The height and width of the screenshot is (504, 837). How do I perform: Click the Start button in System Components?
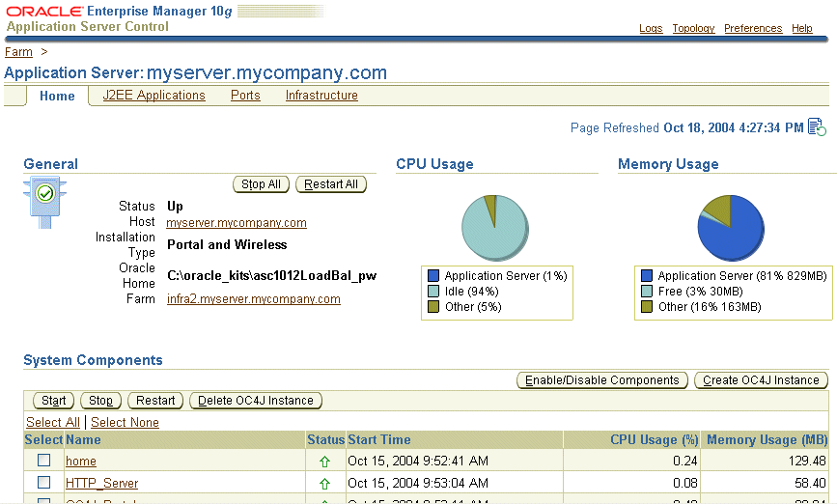pos(53,401)
